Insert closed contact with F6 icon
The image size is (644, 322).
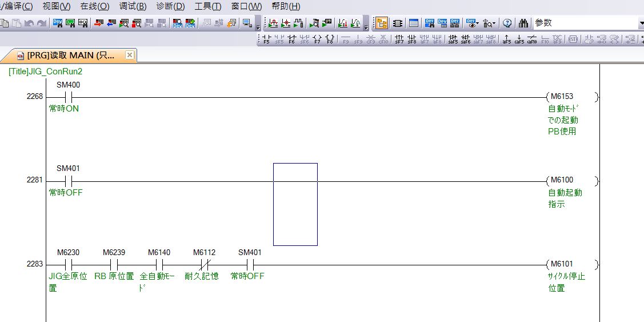click(x=291, y=39)
